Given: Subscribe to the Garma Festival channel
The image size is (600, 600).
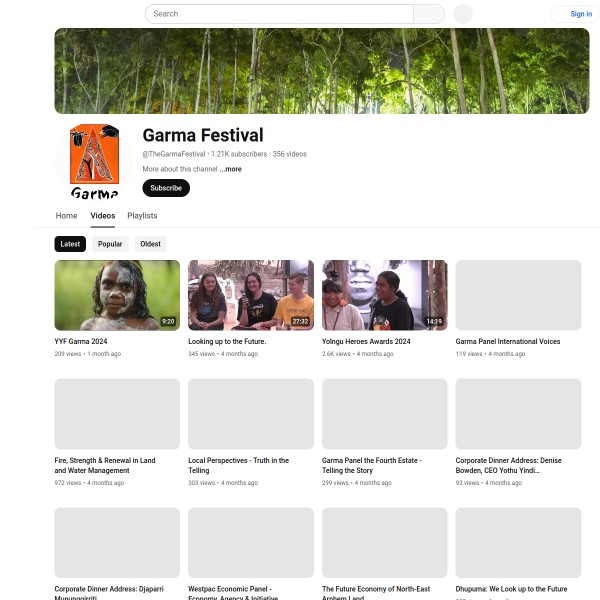Looking at the screenshot, I should (166, 188).
